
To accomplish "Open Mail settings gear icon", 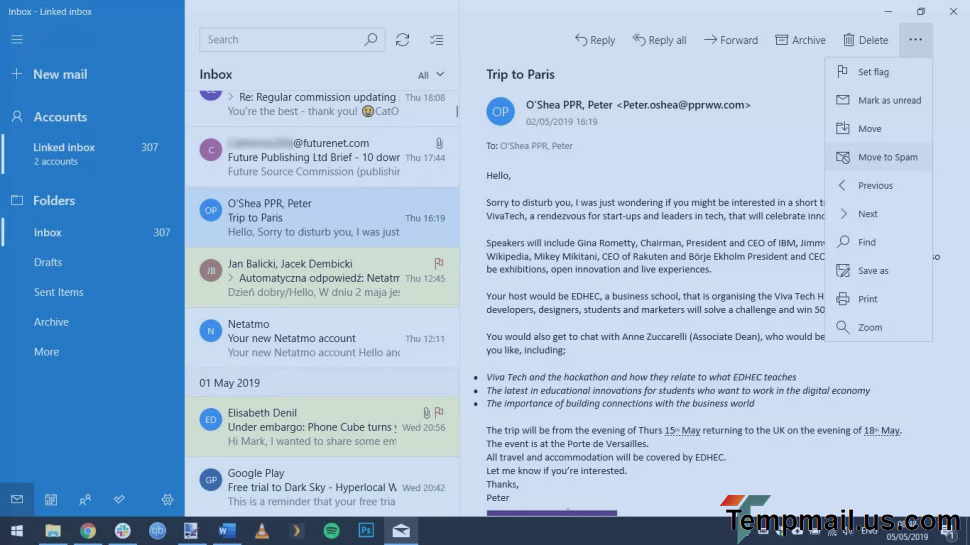I will pos(167,499).
